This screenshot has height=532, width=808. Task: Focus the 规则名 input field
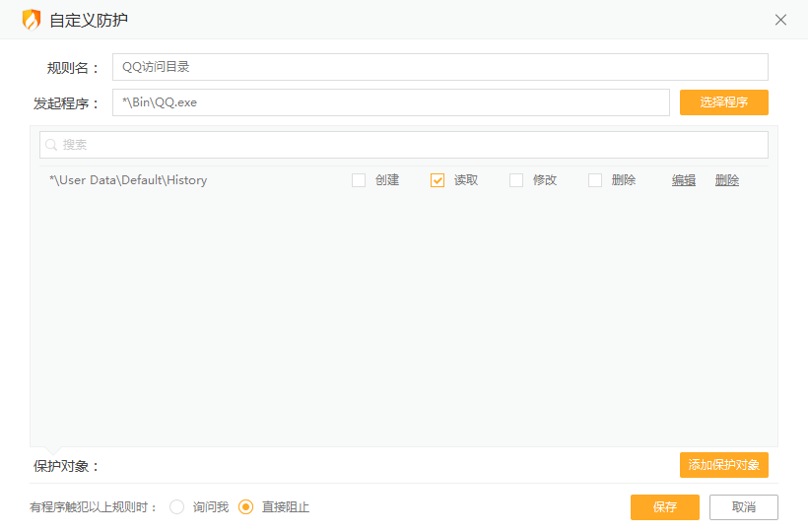440,67
